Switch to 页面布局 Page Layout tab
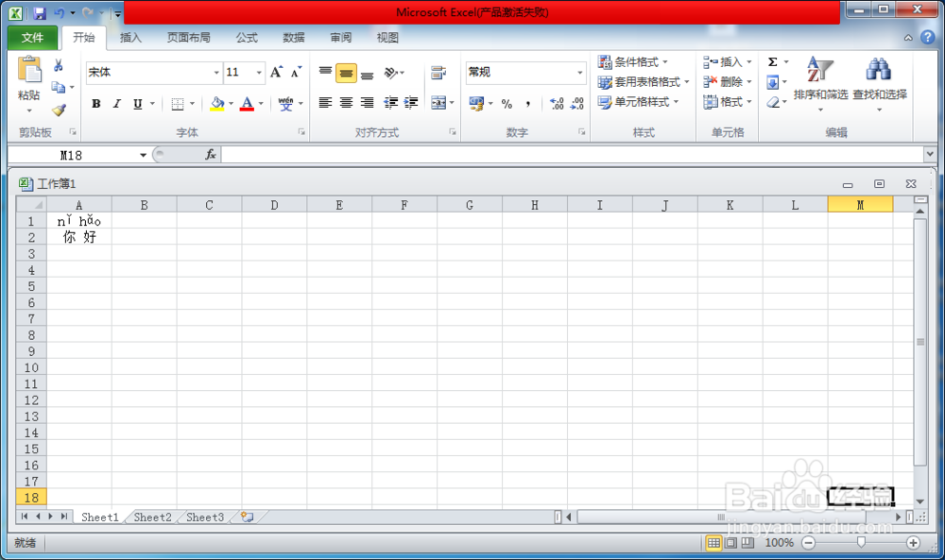 (x=189, y=38)
